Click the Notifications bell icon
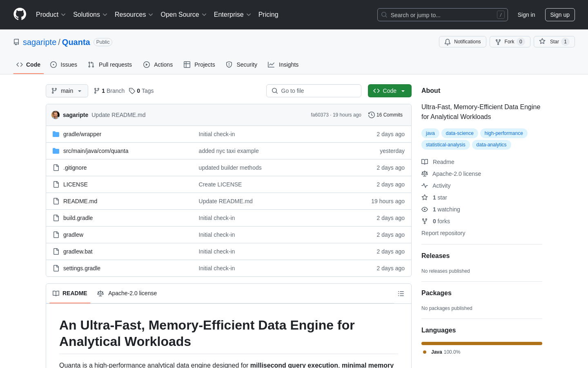The image size is (588, 368). (448, 42)
